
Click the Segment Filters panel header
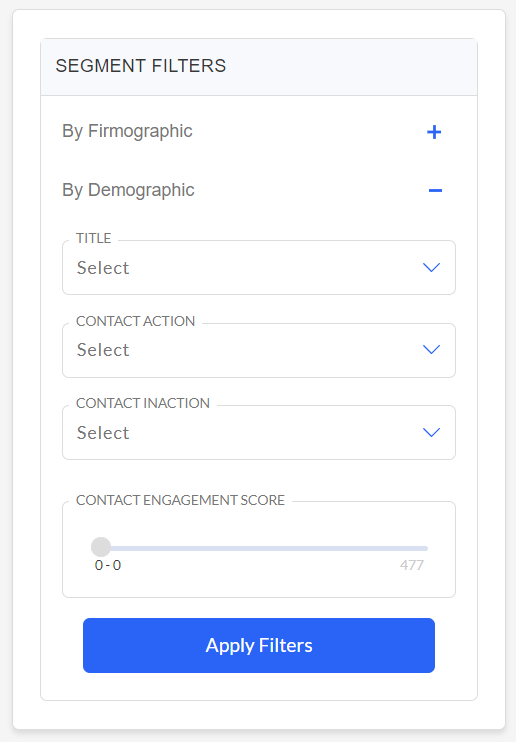tap(259, 67)
